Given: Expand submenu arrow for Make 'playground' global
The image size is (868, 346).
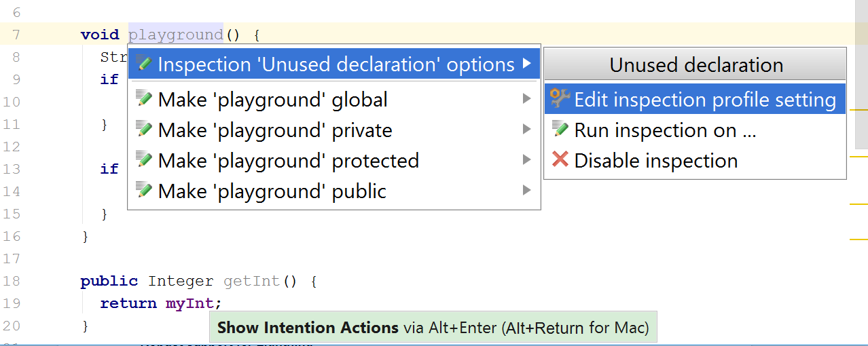Looking at the screenshot, I should (526, 99).
